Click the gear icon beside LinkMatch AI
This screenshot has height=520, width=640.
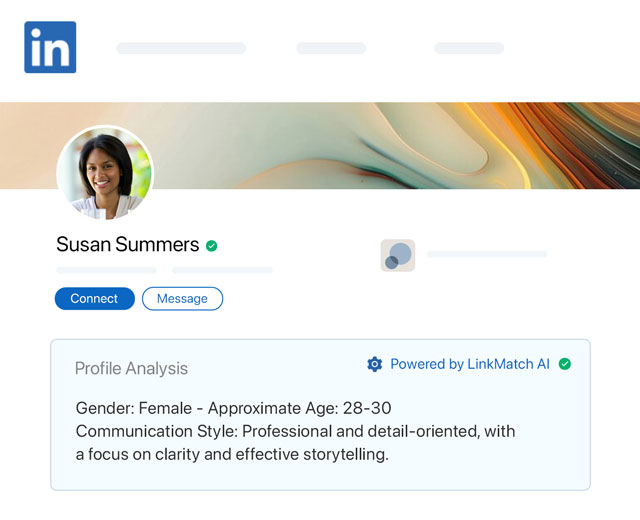(x=375, y=364)
